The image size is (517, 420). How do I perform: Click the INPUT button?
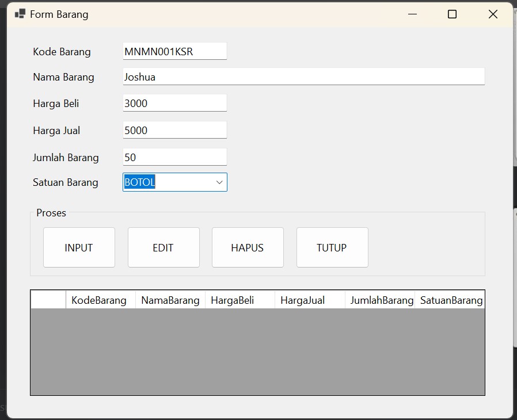[79, 247]
